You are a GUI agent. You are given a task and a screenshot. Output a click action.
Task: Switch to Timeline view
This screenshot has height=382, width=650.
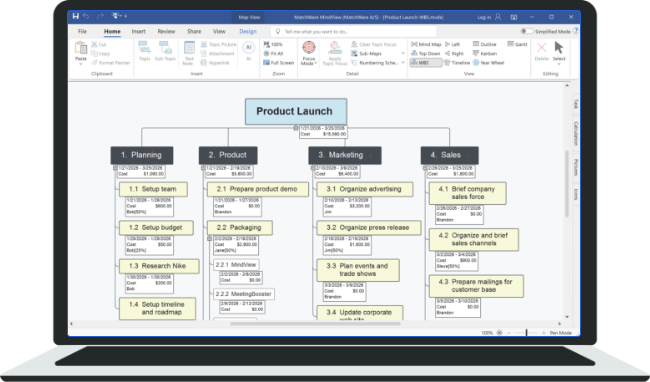457,63
